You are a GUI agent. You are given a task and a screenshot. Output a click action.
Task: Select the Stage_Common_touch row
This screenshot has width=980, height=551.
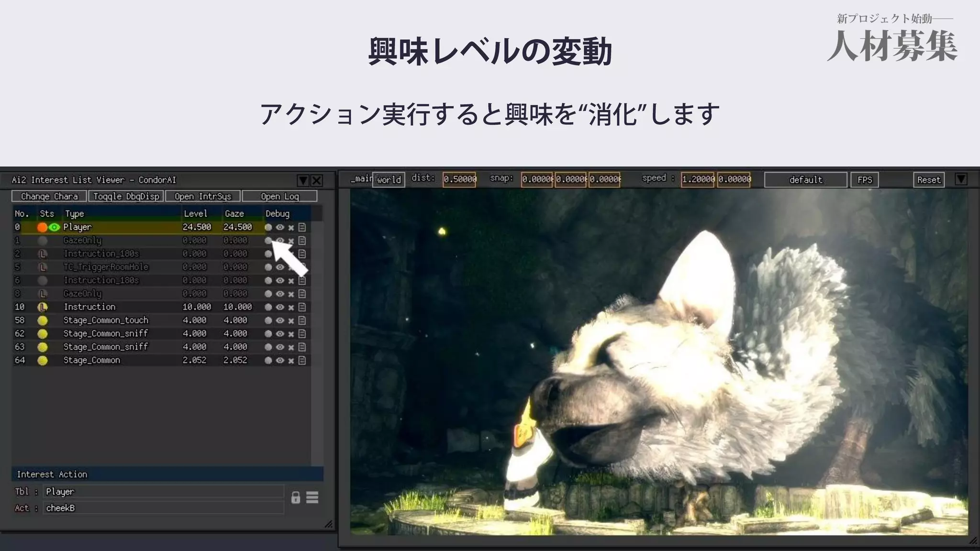click(x=106, y=320)
